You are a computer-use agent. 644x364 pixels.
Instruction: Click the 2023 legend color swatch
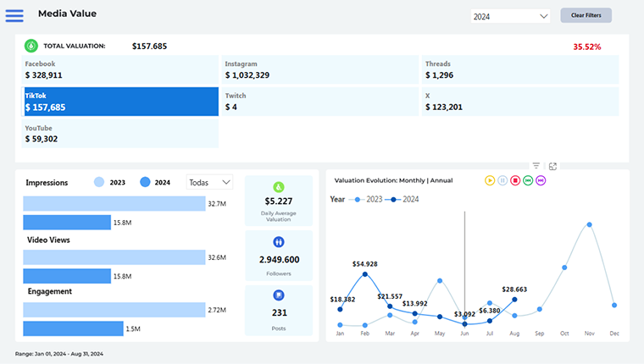[99, 182]
